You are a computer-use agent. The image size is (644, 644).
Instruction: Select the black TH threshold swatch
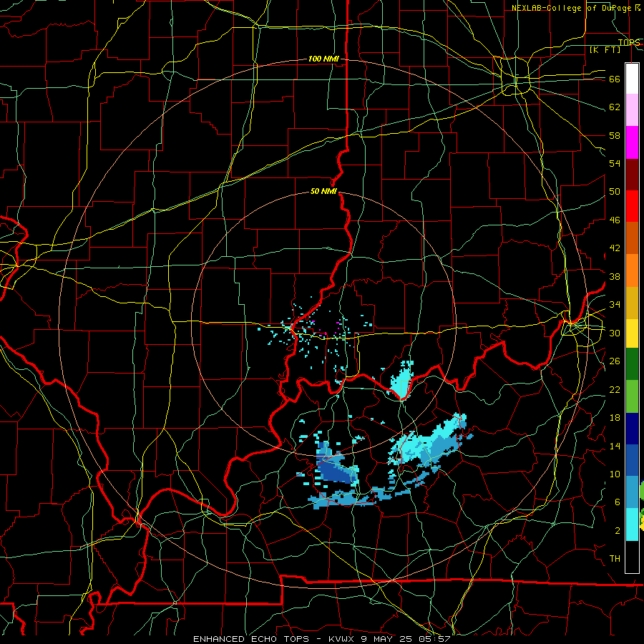tap(632, 557)
